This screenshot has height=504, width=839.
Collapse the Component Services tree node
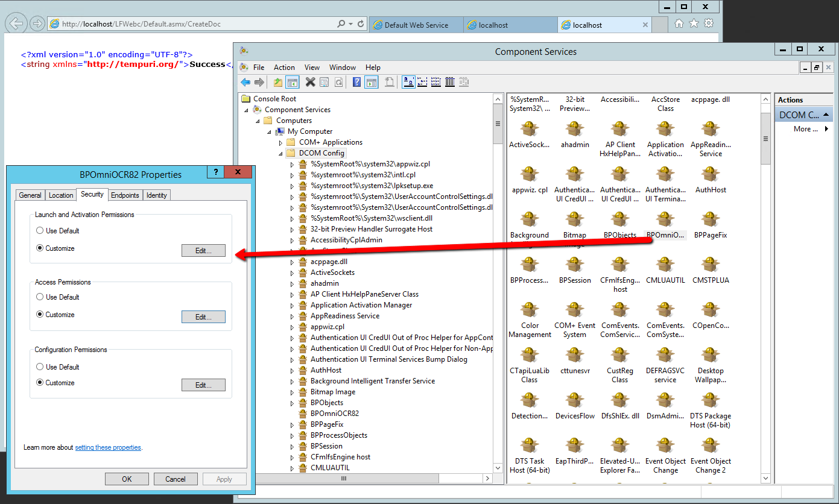246,110
